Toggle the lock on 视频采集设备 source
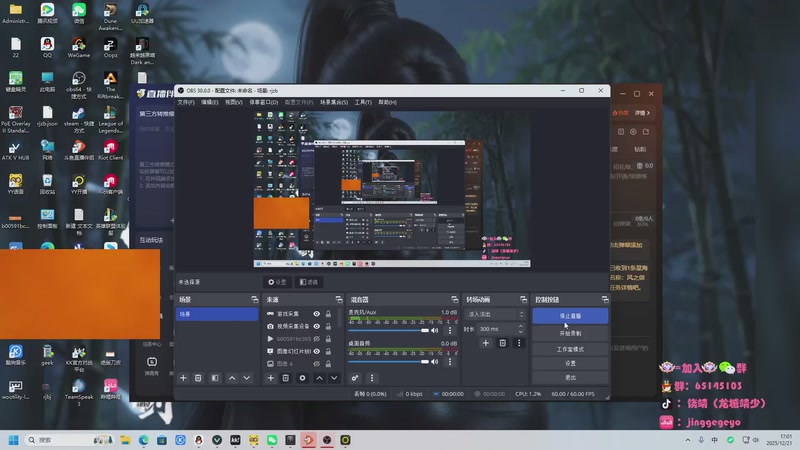The width and height of the screenshot is (800, 450). pyautogui.click(x=328, y=326)
